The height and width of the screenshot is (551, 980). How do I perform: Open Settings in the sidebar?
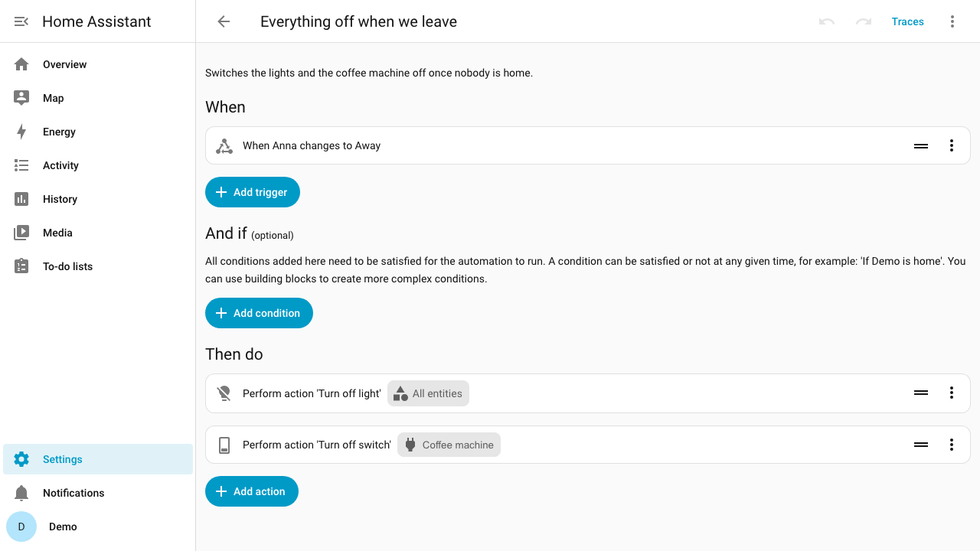click(x=98, y=459)
